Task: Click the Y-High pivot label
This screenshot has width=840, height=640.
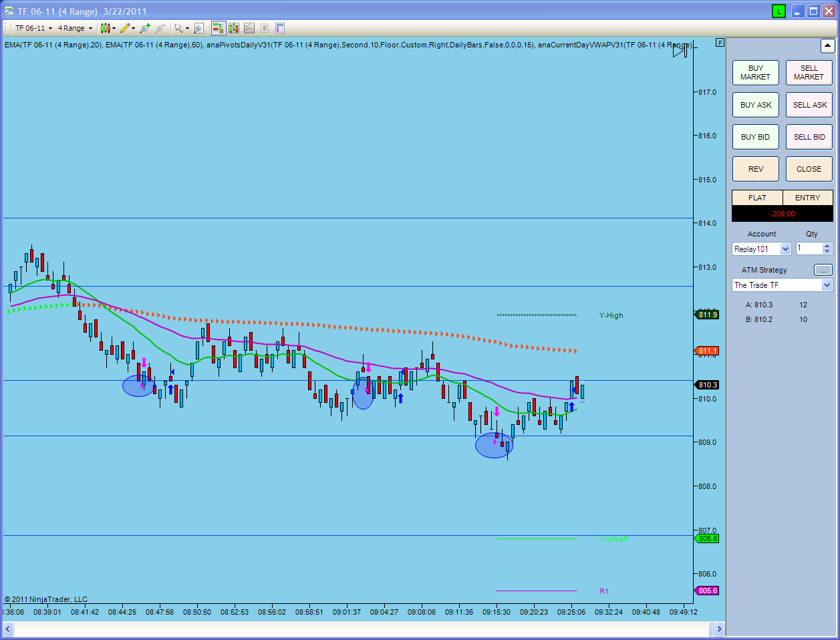Action: pyautogui.click(x=611, y=315)
